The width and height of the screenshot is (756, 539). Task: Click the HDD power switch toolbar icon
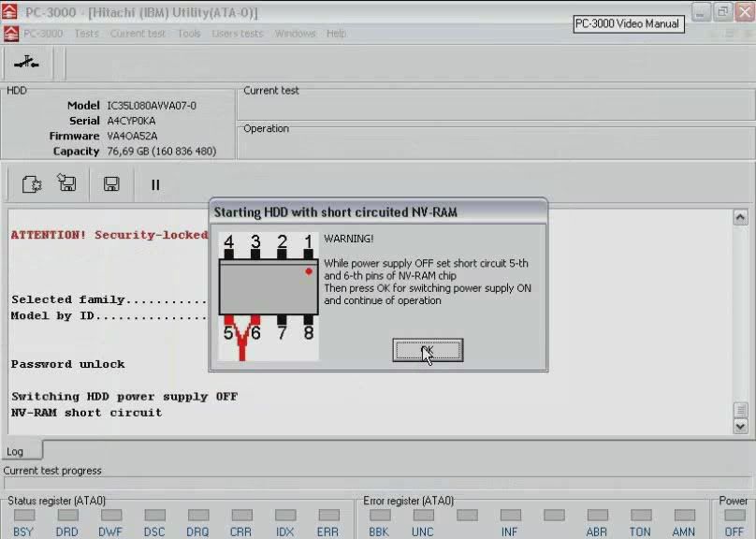tap(26, 63)
